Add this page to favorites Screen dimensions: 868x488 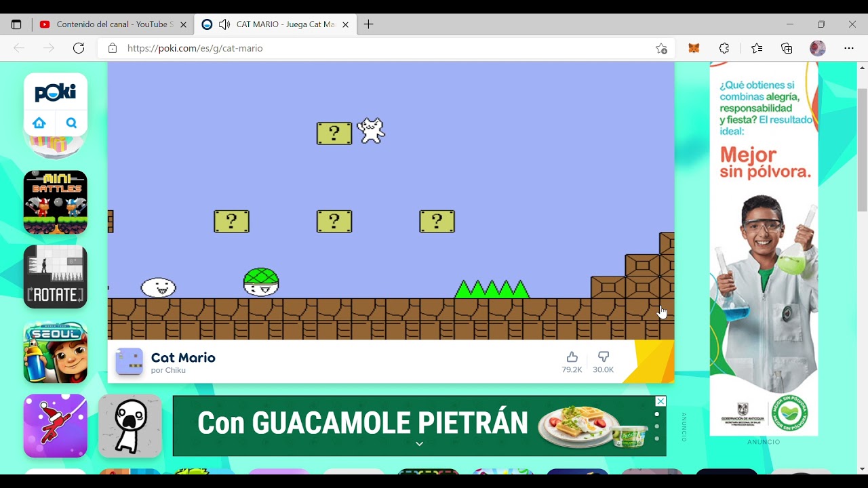[661, 48]
